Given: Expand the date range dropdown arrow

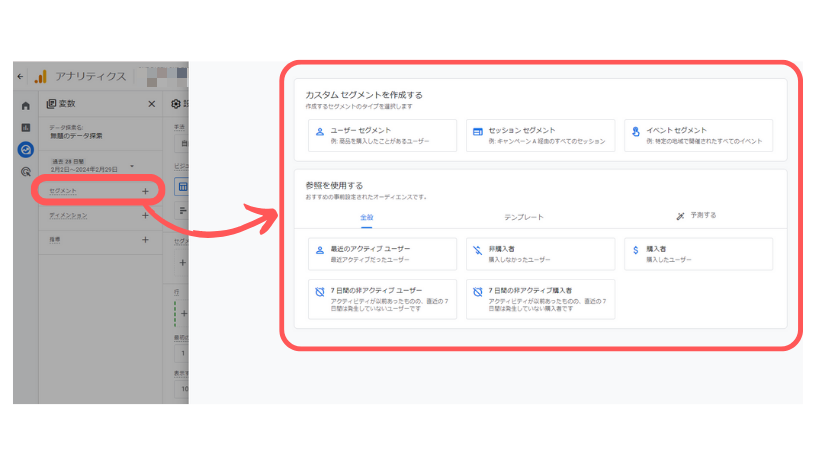Looking at the screenshot, I should click(x=132, y=165).
